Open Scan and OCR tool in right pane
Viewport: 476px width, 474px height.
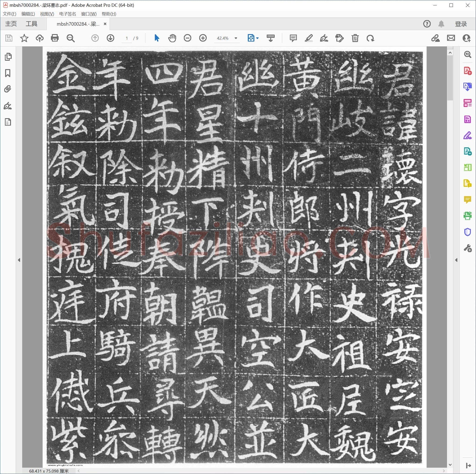467,216
